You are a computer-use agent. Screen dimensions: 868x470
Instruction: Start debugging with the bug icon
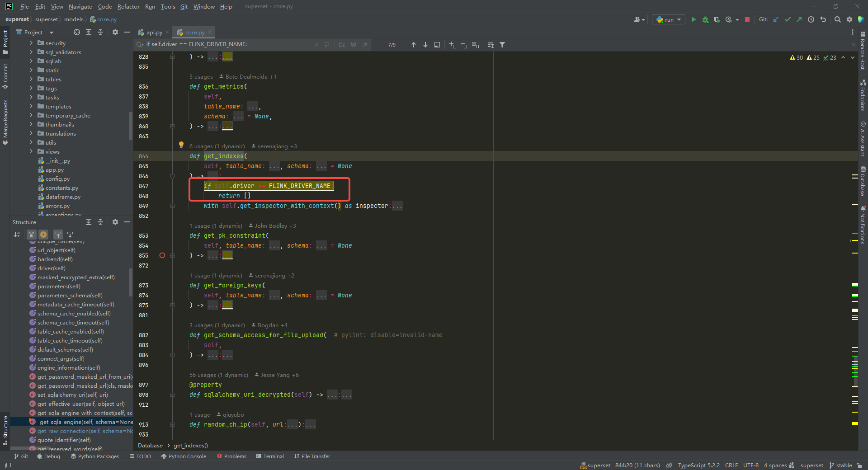point(705,19)
